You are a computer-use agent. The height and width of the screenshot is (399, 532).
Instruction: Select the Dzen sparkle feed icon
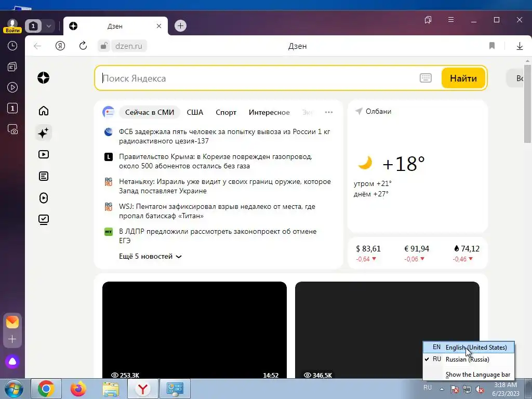pyautogui.click(x=44, y=132)
